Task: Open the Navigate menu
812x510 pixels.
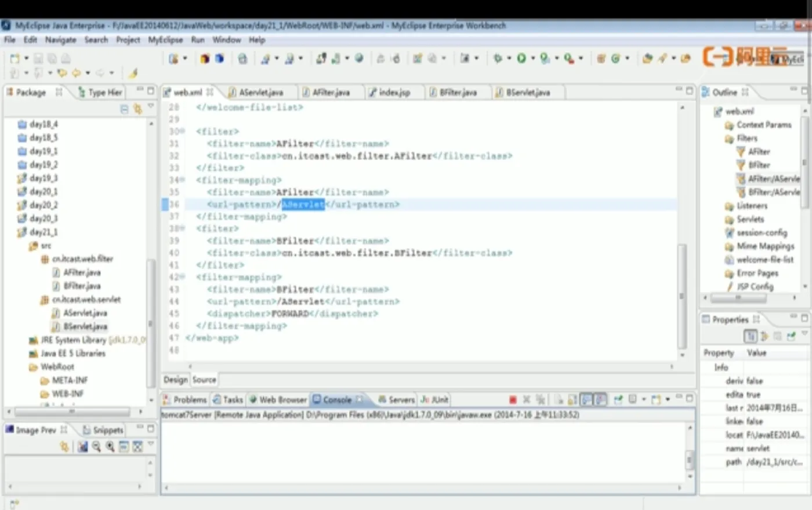Action: tap(60, 40)
